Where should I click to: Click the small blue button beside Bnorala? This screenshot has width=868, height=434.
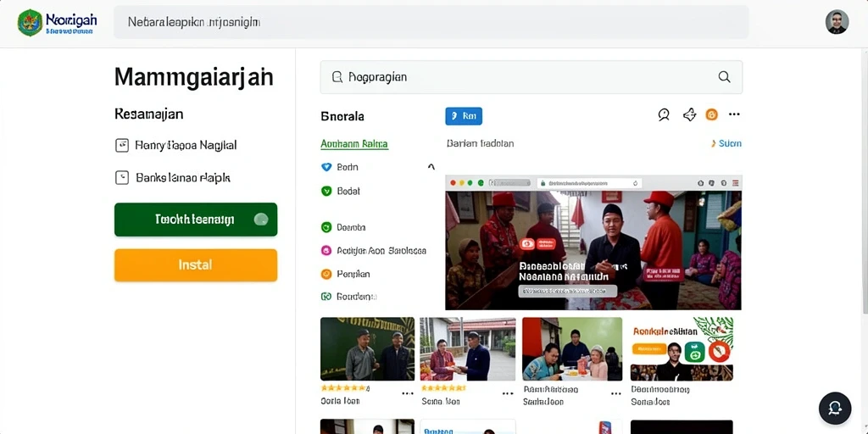tap(464, 116)
